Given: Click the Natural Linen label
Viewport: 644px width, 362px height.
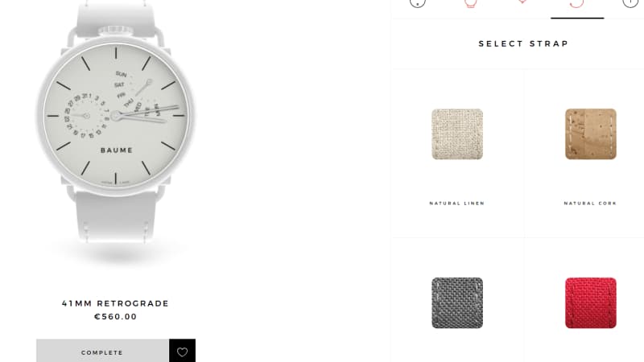Looking at the screenshot, I should click(x=457, y=204).
